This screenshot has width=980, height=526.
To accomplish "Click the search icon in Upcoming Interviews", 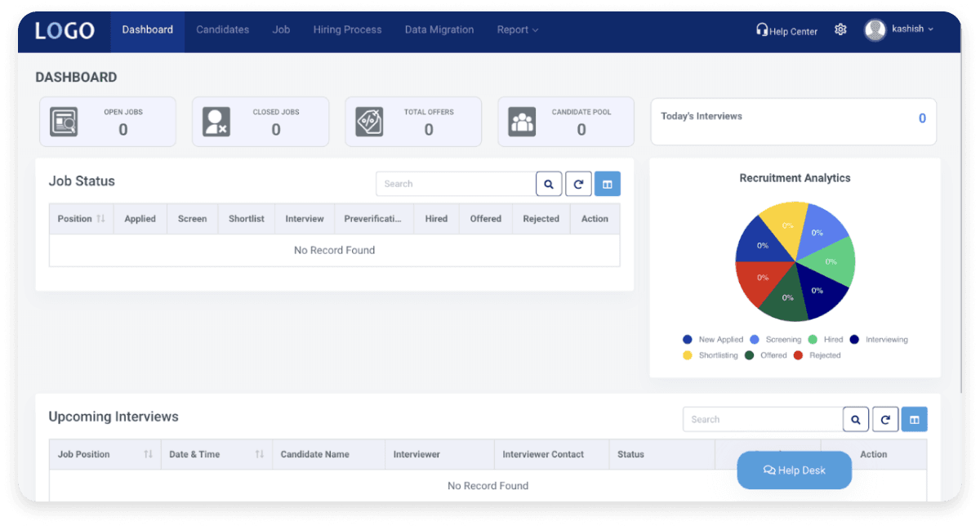I will (x=855, y=418).
